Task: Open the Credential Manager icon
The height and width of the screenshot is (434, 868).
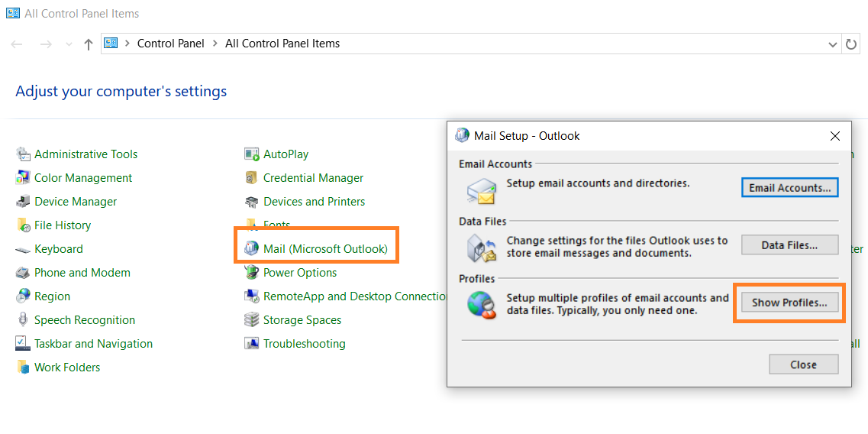Action: click(x=251, y=178)
